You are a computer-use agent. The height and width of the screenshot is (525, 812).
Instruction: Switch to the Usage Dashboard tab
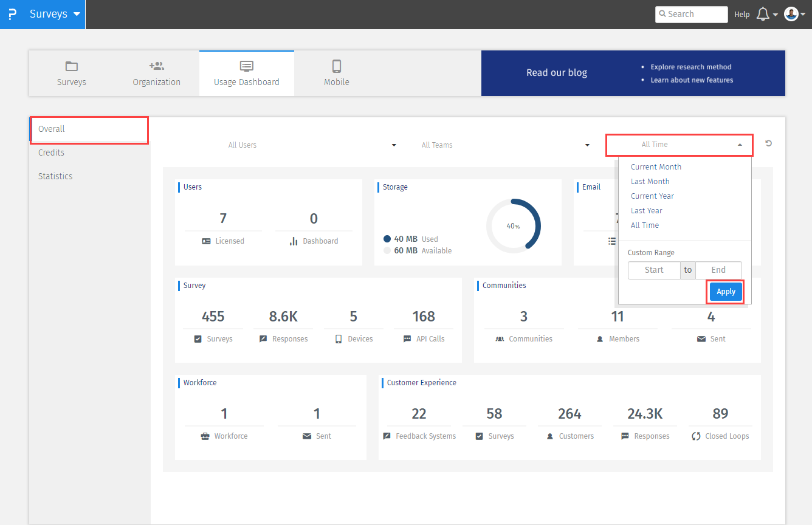tap(247, 73)
